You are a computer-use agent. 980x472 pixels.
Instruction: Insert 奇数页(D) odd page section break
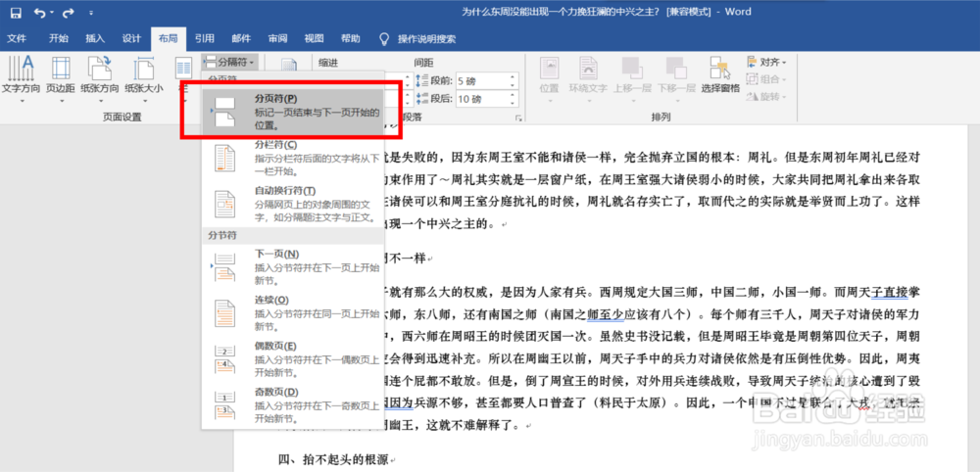[292, 405]
